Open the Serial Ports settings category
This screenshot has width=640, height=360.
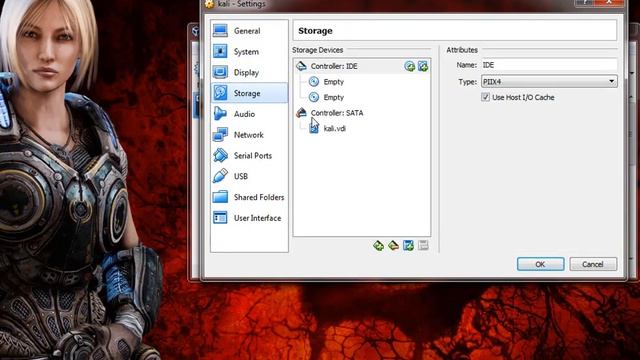pyautogui.click(x=249, y=156)
